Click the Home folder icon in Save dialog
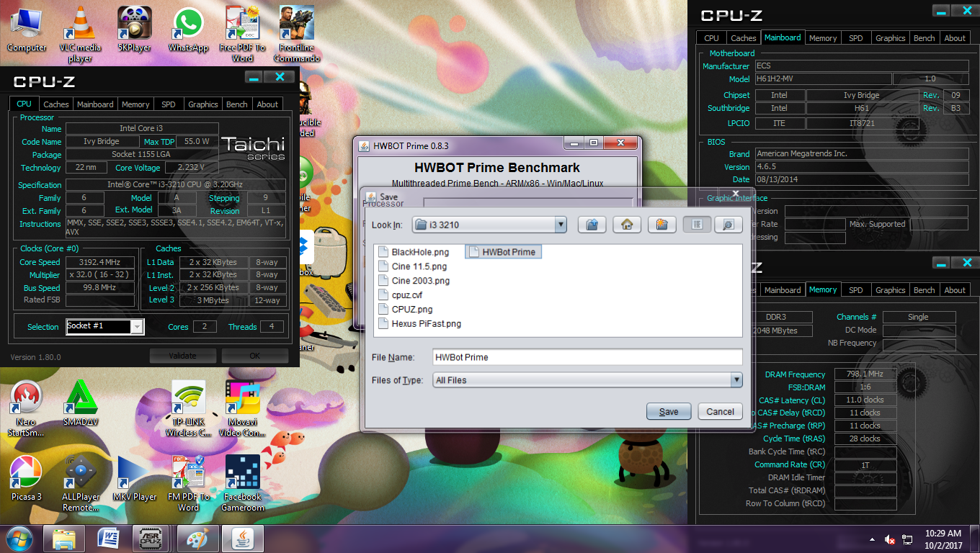The image size is (980, 553). (627, 225)
